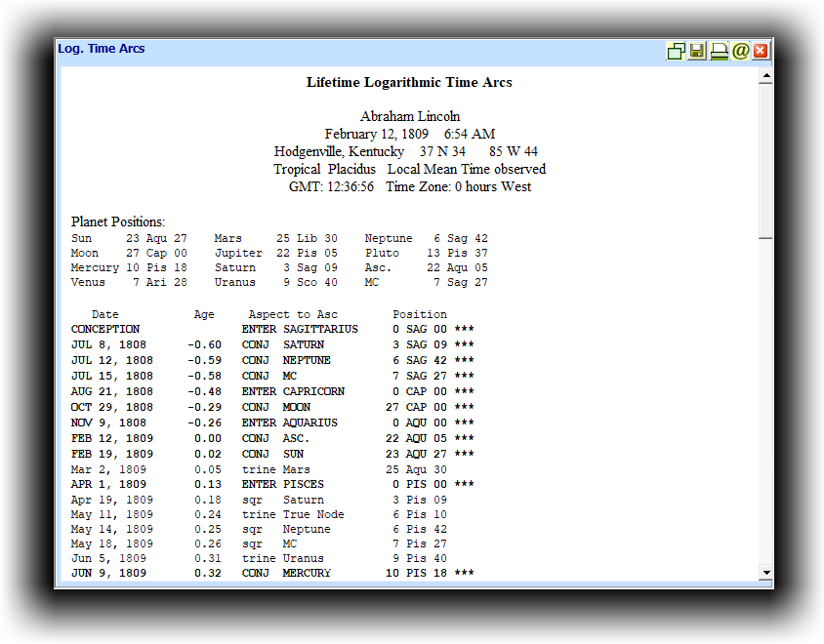Click the scrollbar up arrow
Screen dimensions: 824x644
click(765, 75)
